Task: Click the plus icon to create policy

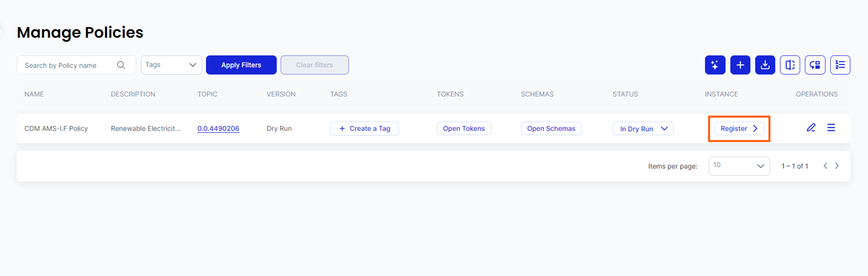Action: [x=740, y=65]
